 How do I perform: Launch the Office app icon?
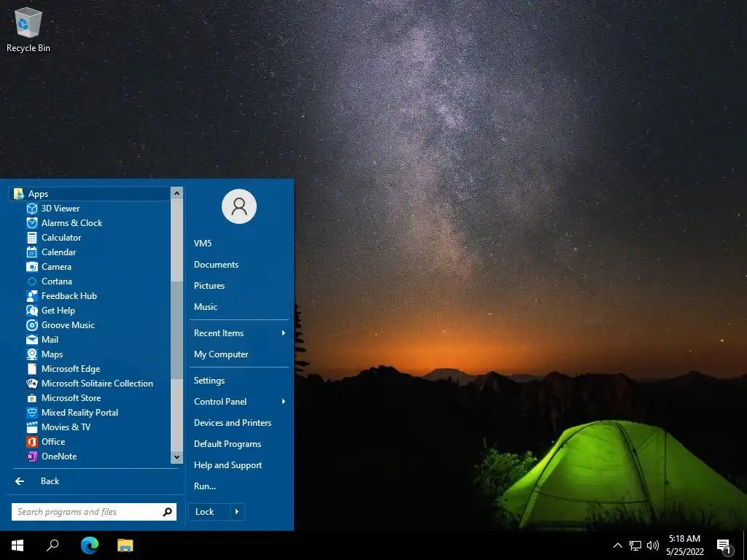(32, 442)
